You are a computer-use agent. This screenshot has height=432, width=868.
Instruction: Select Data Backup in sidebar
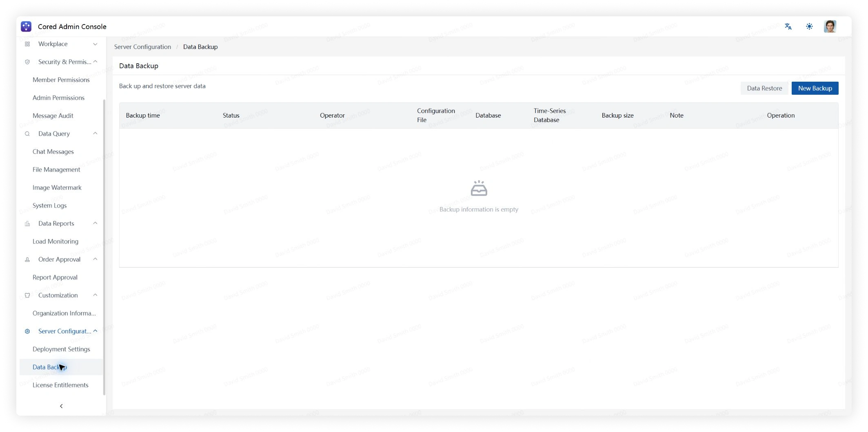61,367
